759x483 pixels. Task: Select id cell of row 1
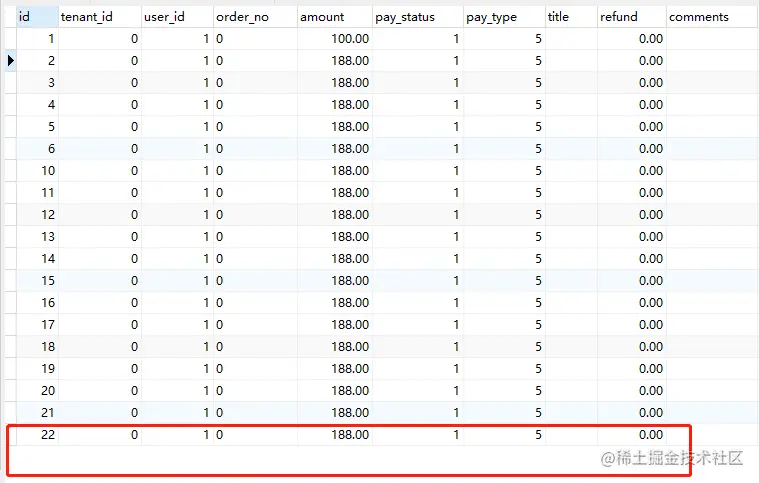pyautogui.click(x=37, y=39)
